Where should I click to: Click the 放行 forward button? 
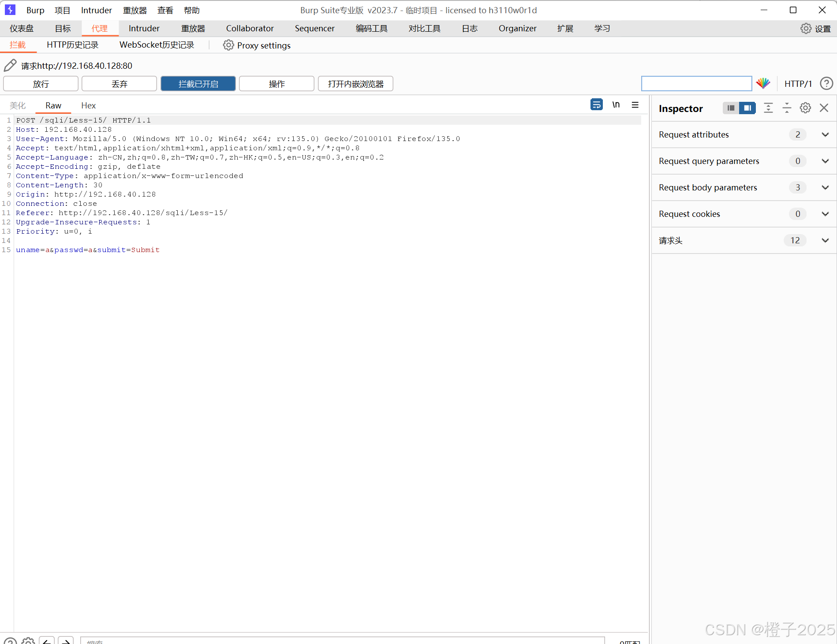41,83
